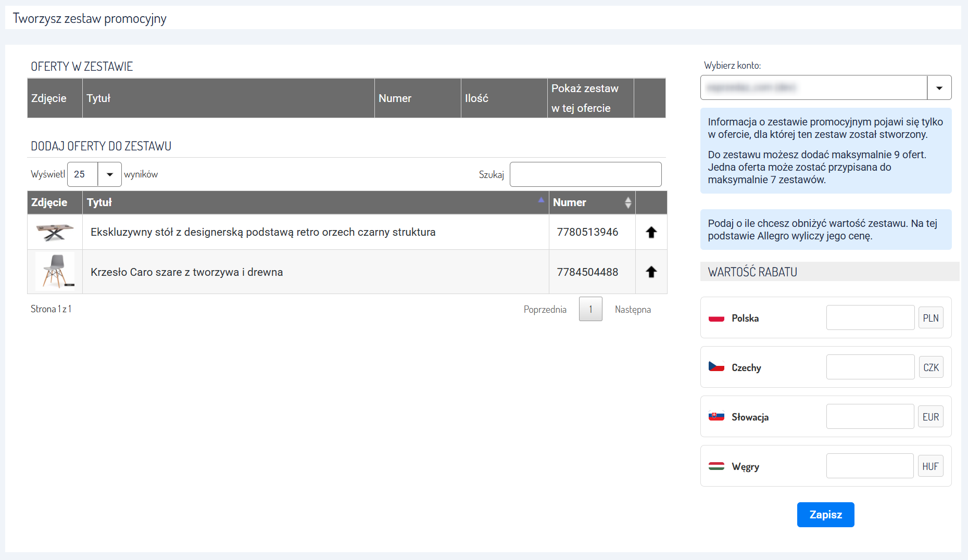This screenshot has height=560, width=968.
Task: Click the Polska PLN discount field
Action: pos(870,317)
